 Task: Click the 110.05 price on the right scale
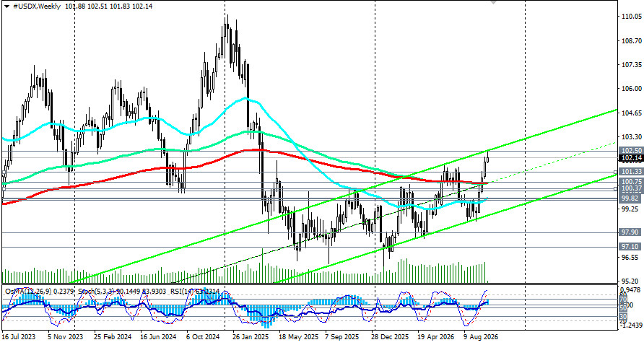tap(632, 17)
